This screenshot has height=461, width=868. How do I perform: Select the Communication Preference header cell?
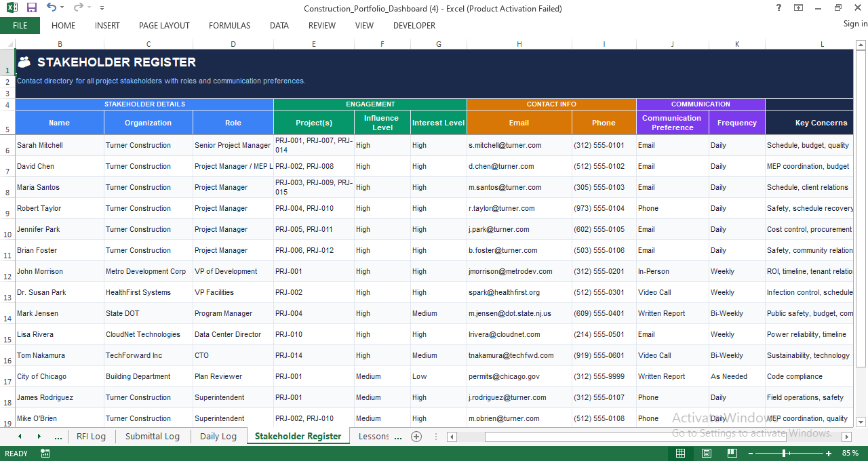click(x=673, y=123)
